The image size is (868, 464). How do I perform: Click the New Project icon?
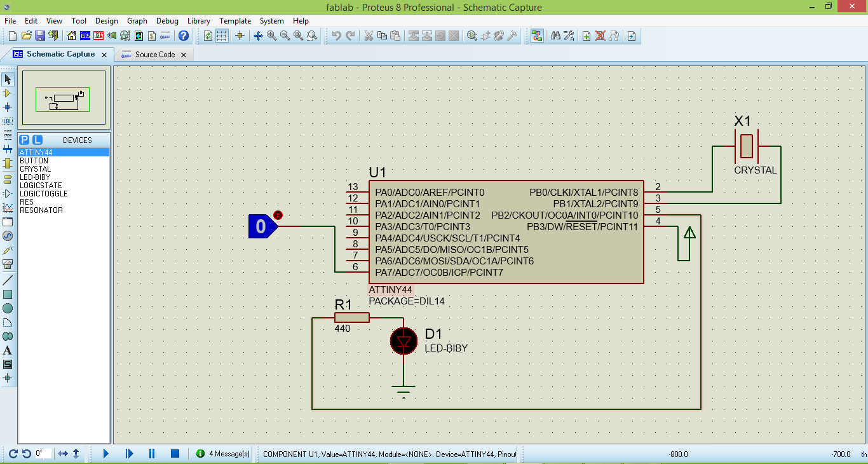12,36
